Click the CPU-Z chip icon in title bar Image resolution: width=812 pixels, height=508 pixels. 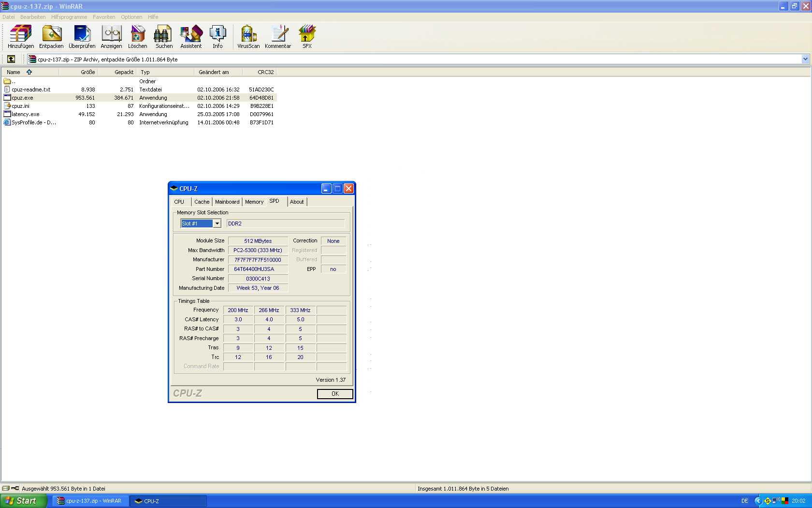pos(174,189)
